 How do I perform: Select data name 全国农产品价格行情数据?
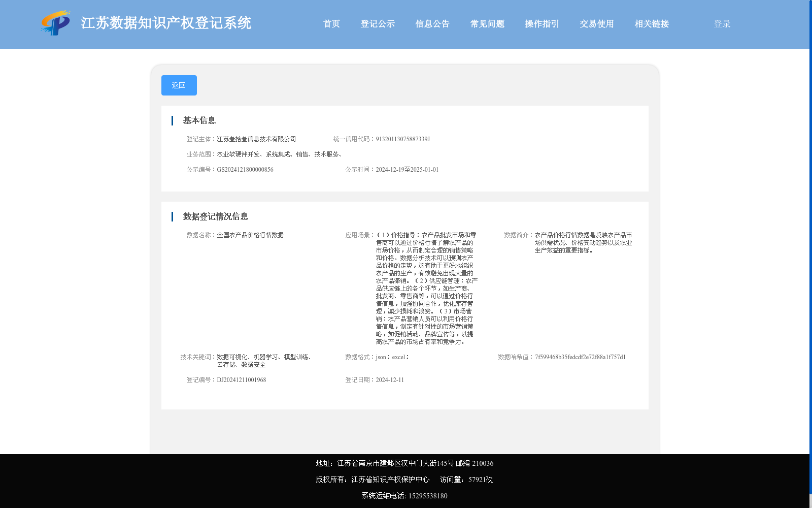click(250, 235)
